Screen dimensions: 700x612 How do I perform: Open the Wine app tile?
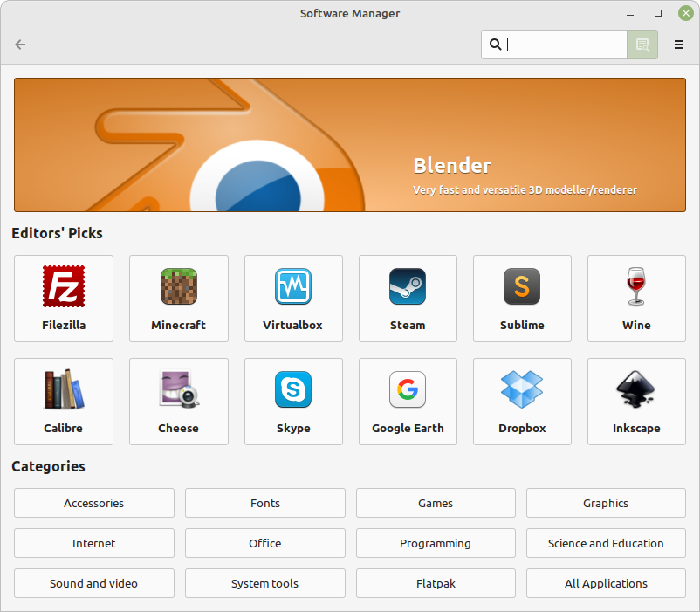pos(636,299)
